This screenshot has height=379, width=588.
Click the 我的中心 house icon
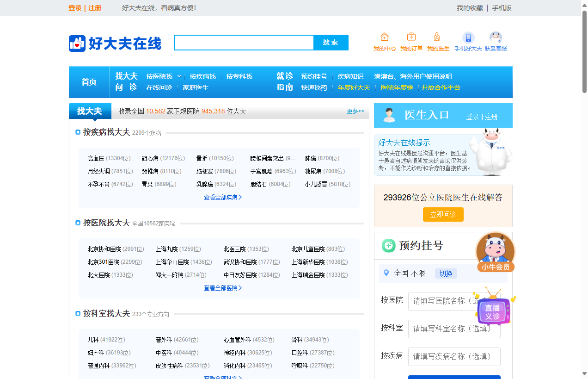pyautogui.click(x=384, y=37)
